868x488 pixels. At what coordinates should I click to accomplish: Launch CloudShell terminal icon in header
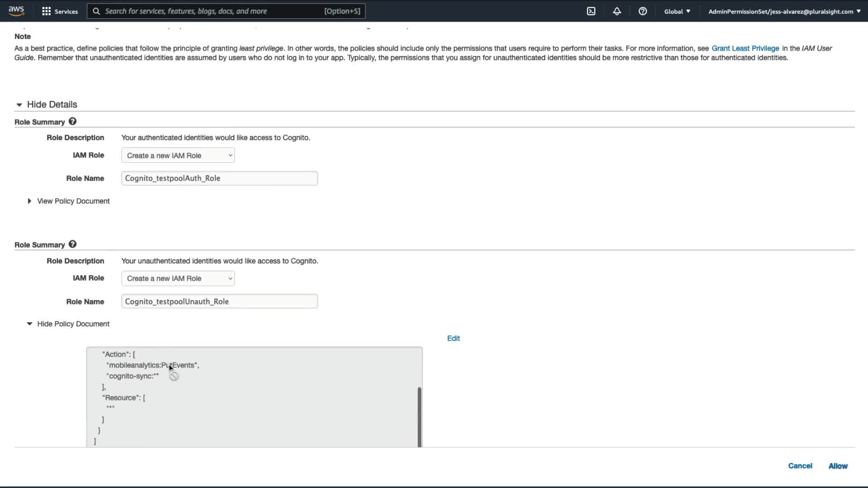click(591, 11)
